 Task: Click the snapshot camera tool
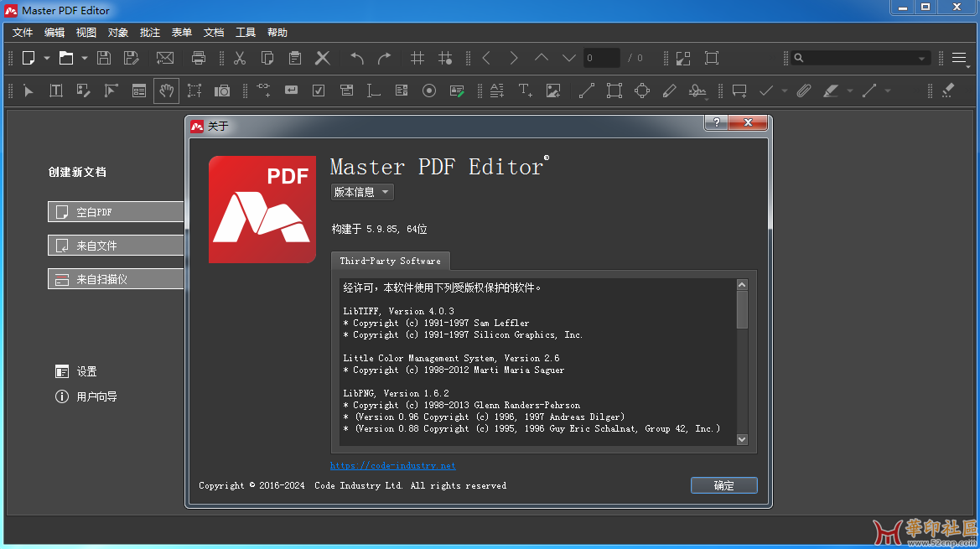pyautogui.click(x=222, y=91)
